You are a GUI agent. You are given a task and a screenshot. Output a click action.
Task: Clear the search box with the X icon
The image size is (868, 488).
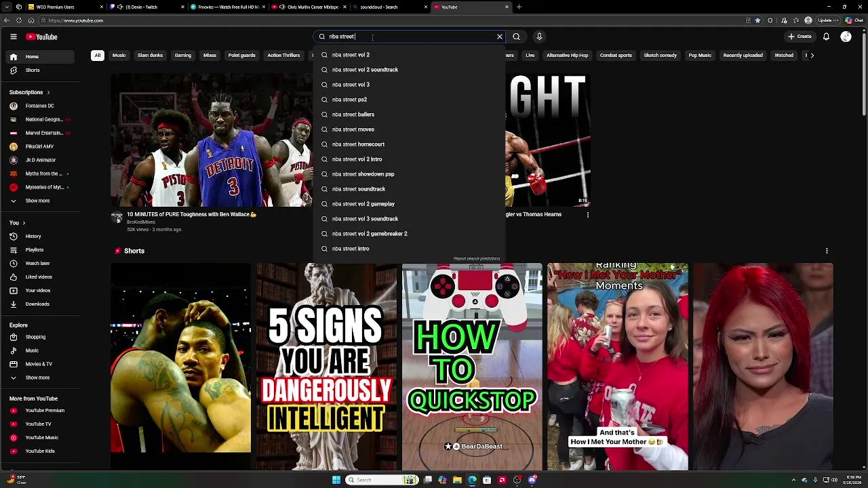[500, 37]
